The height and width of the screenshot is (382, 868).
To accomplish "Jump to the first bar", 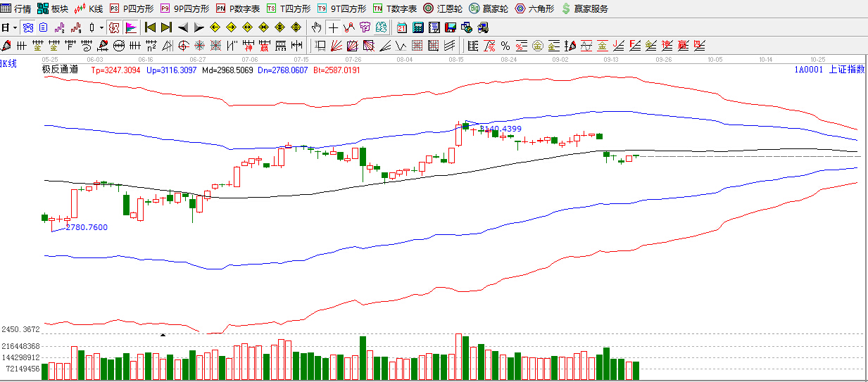I will click(x=150, y=28).
